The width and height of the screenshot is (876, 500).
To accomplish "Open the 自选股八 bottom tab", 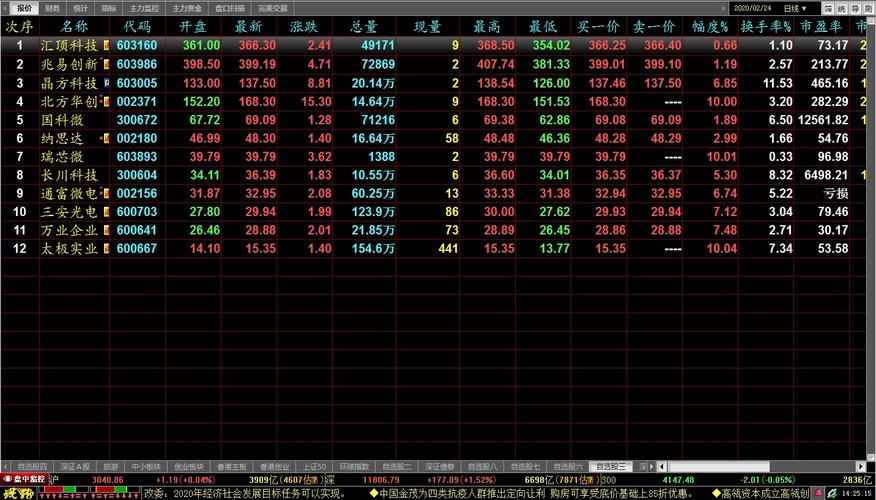I will pos(482,466).
